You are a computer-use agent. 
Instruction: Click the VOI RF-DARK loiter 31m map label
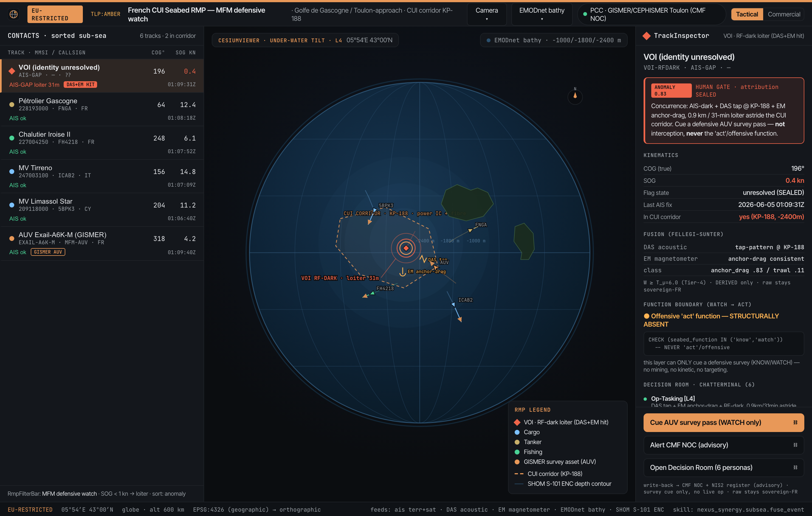(x=340, y=278)
